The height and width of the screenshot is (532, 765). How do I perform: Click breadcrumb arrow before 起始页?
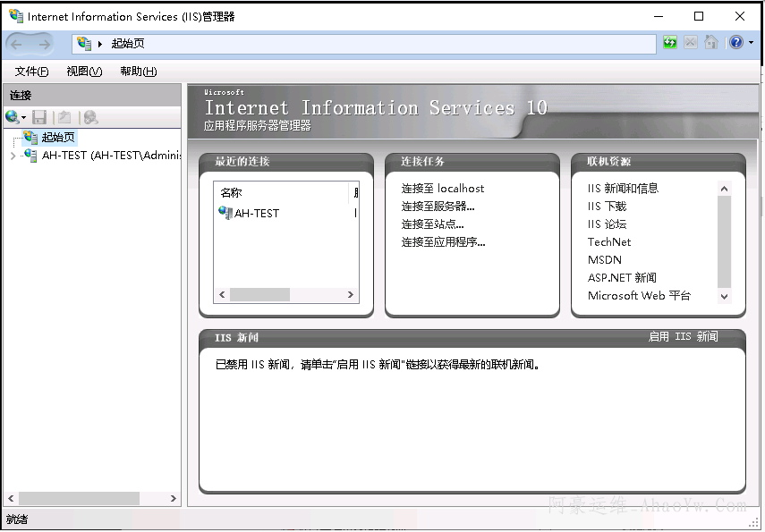pos(100,44)
